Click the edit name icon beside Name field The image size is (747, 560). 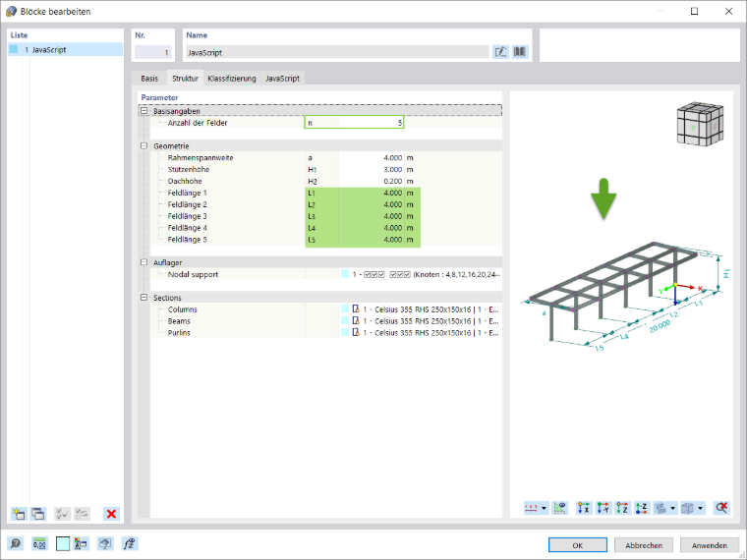(x=500, y=52)
